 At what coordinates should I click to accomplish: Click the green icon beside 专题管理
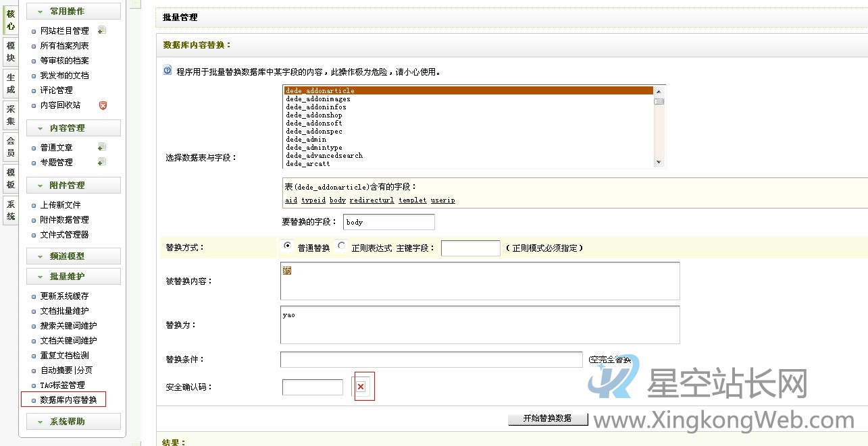[x=102, y=161]
